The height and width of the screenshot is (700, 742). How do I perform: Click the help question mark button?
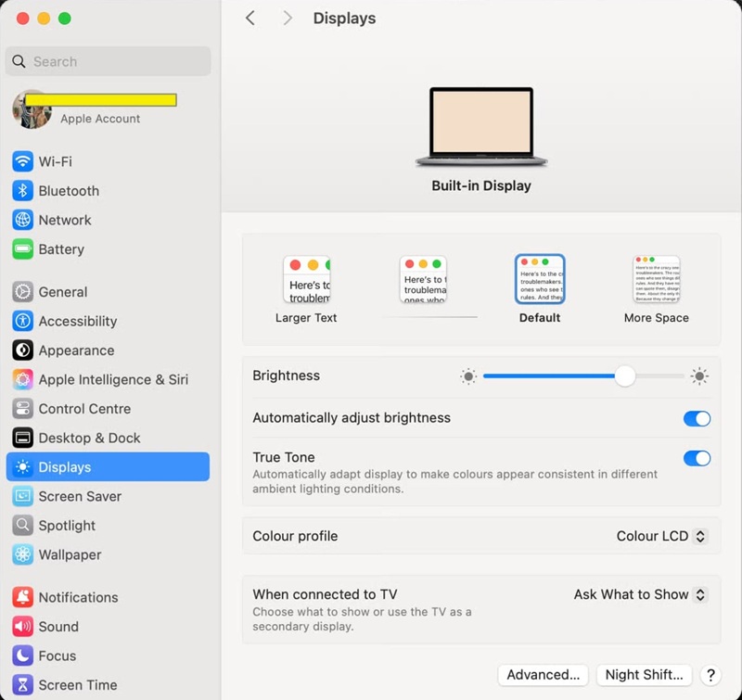pyautogui.click(x=710, y=675)
